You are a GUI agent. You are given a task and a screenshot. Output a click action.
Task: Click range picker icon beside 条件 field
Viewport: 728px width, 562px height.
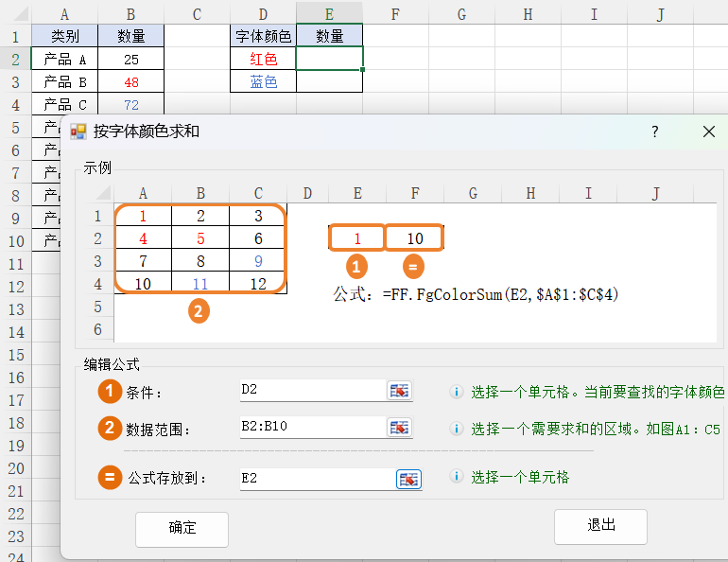[x=399, y=391]
